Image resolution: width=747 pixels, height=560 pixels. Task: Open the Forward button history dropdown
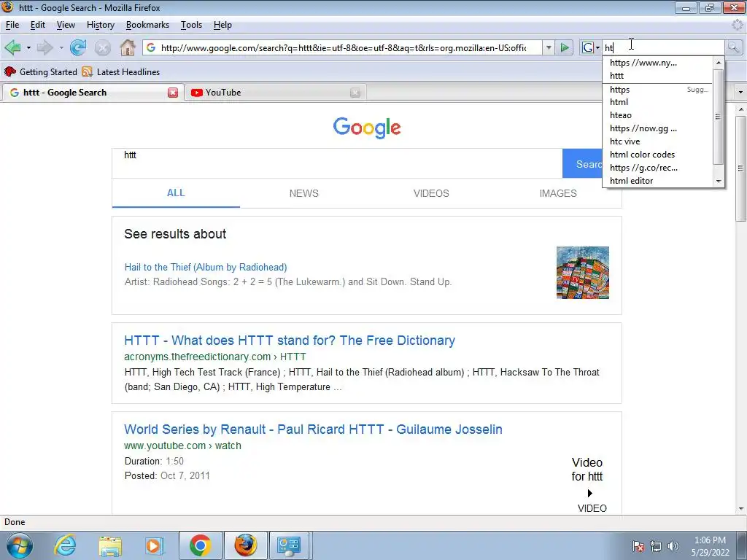(x=61, y=47)
